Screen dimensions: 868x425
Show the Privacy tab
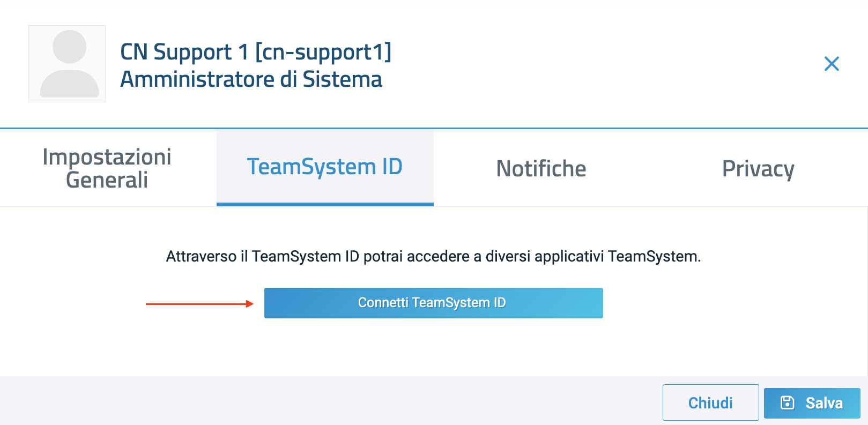(758, 168)
